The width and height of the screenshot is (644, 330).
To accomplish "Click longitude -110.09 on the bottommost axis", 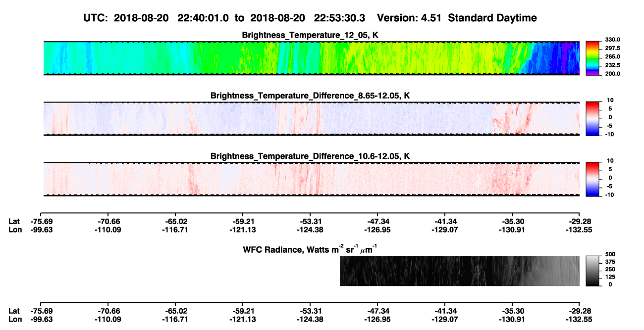I will click(108, 319).
